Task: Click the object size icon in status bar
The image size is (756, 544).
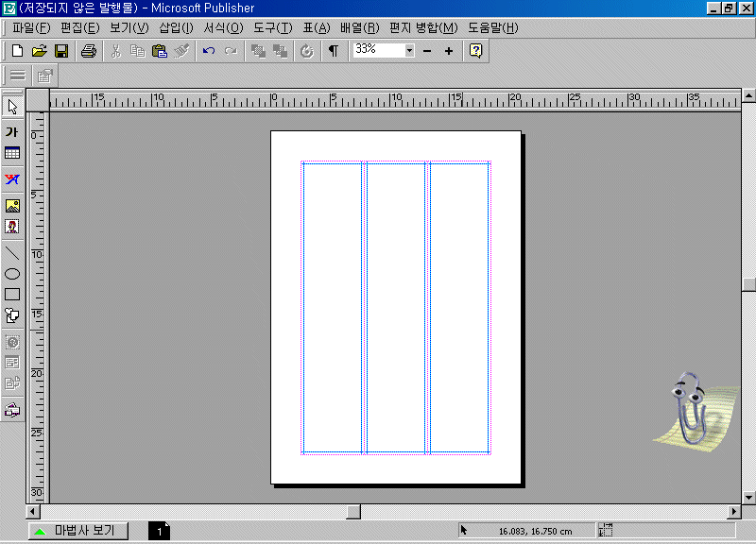Action: (x=606, y=531)
